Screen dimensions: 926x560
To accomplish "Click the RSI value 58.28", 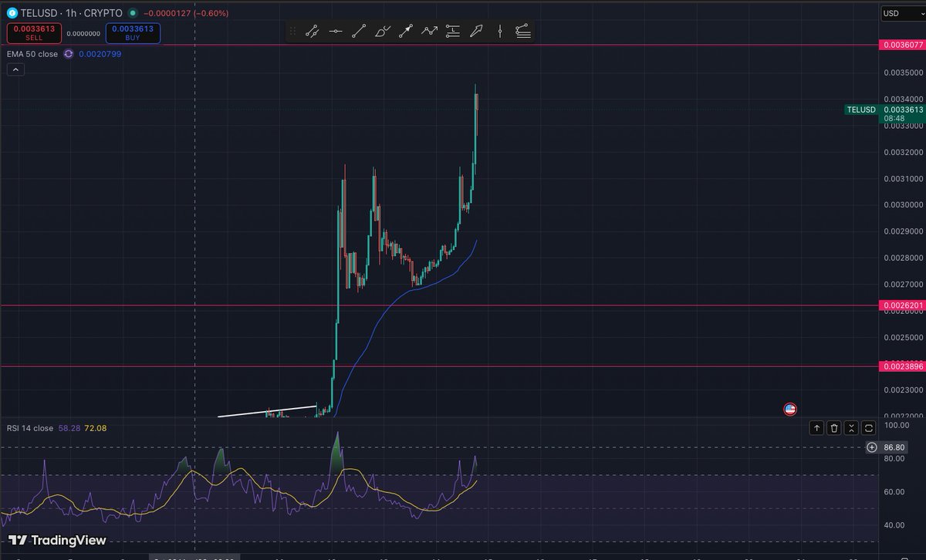I will 69,428.
